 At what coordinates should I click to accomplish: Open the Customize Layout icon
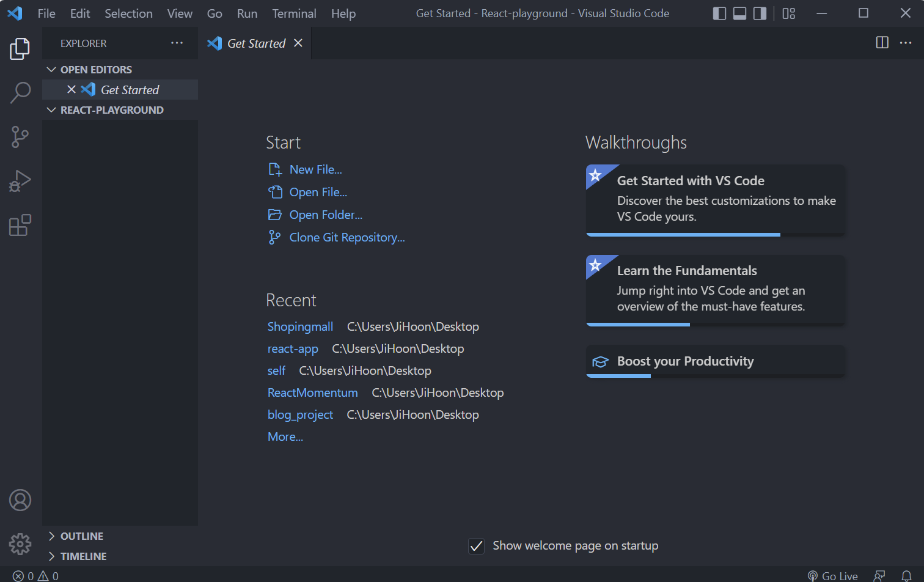pos(789,13)
